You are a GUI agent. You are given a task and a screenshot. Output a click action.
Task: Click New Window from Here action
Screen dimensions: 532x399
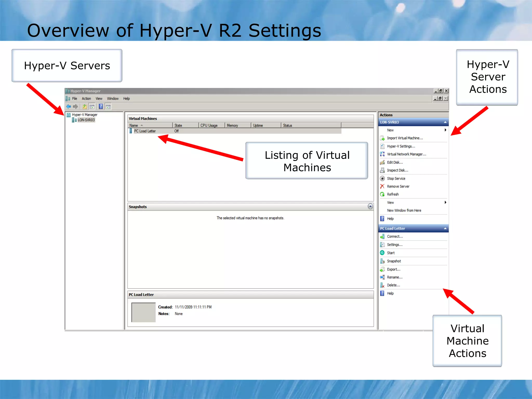pyautogui.click(x=404, y=210)
